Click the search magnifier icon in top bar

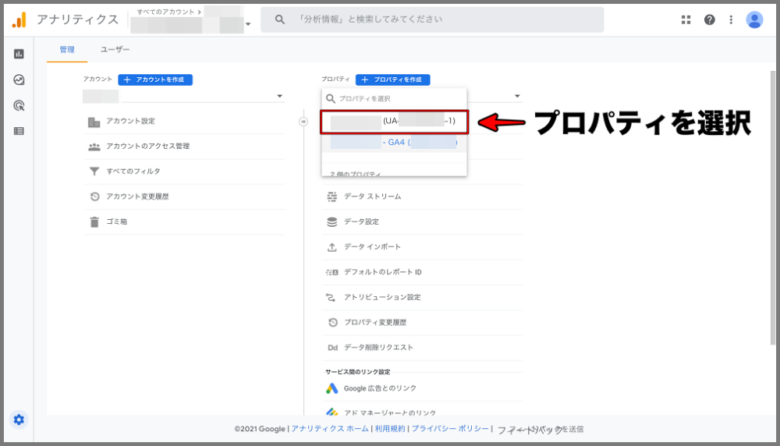coord(280,19)
